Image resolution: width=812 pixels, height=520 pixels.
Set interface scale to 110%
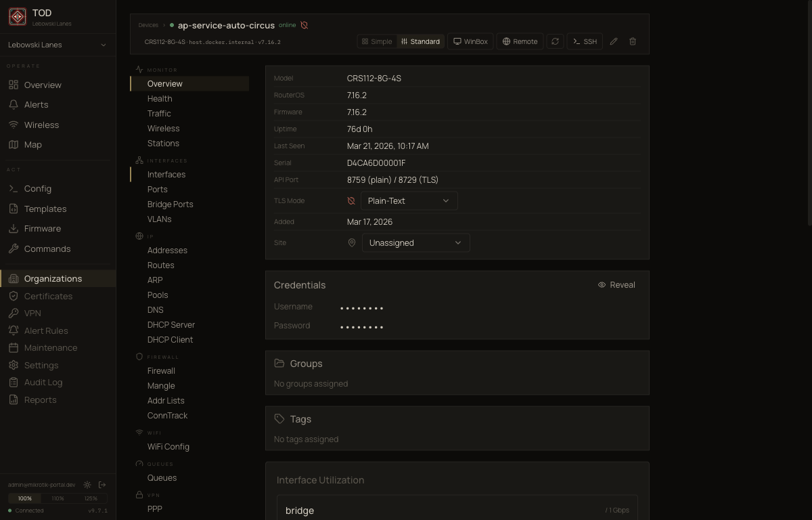(x=57, y=498)
